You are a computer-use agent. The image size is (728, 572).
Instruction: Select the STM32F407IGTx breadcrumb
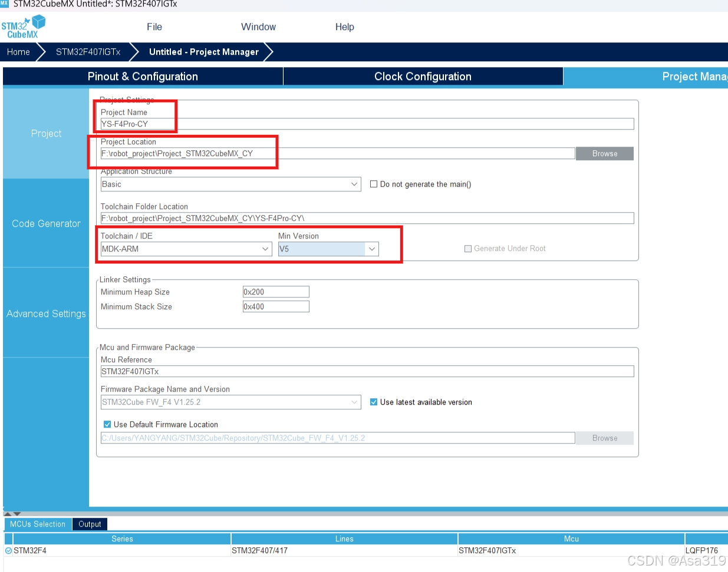point(88,52)
